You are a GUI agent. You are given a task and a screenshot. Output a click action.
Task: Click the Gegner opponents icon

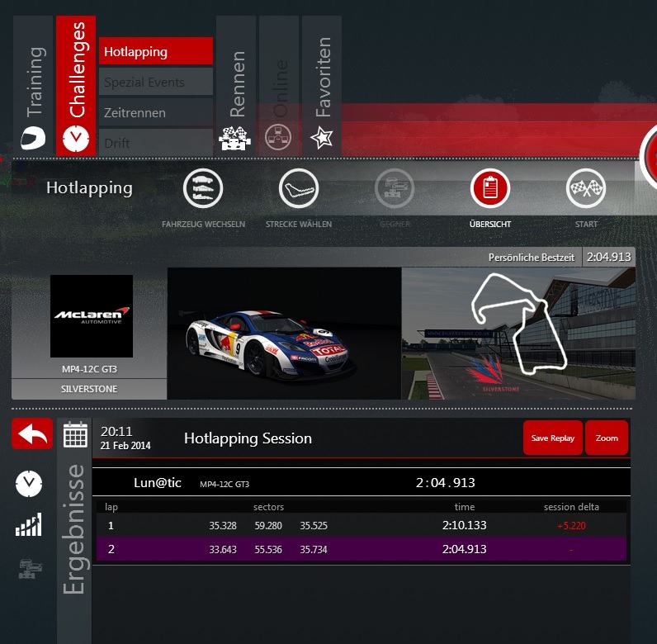tap(395, 188)
